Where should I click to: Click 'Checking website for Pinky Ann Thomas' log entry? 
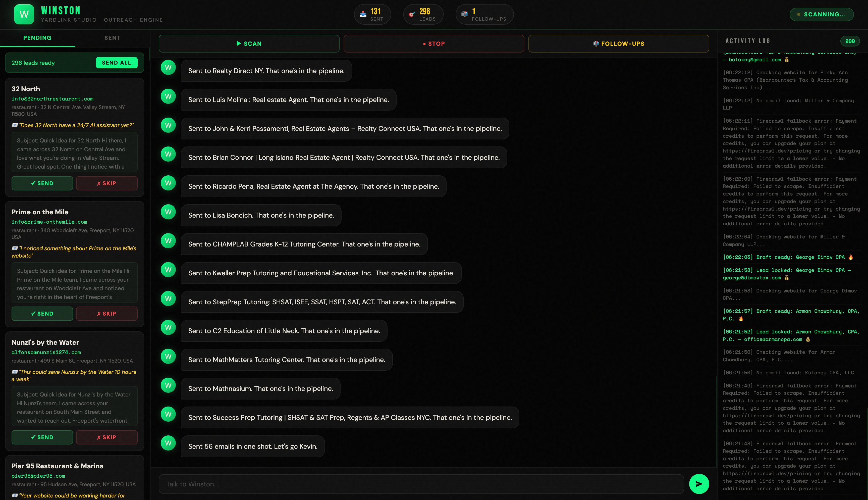tap(785, 80)
